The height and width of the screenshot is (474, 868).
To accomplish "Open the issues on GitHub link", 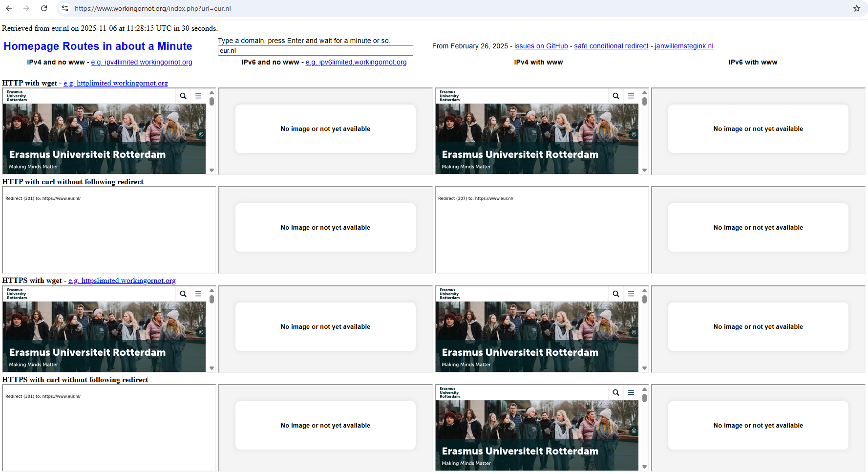I will click(x=541, y=46).
